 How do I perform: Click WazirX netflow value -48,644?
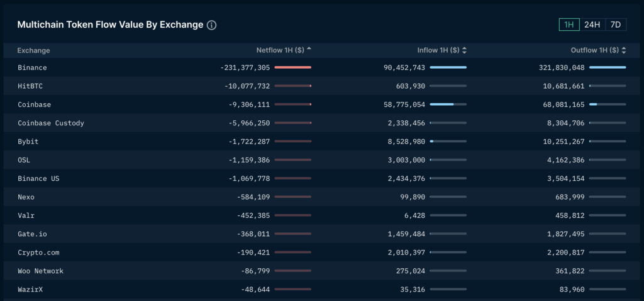click(255, 290)
